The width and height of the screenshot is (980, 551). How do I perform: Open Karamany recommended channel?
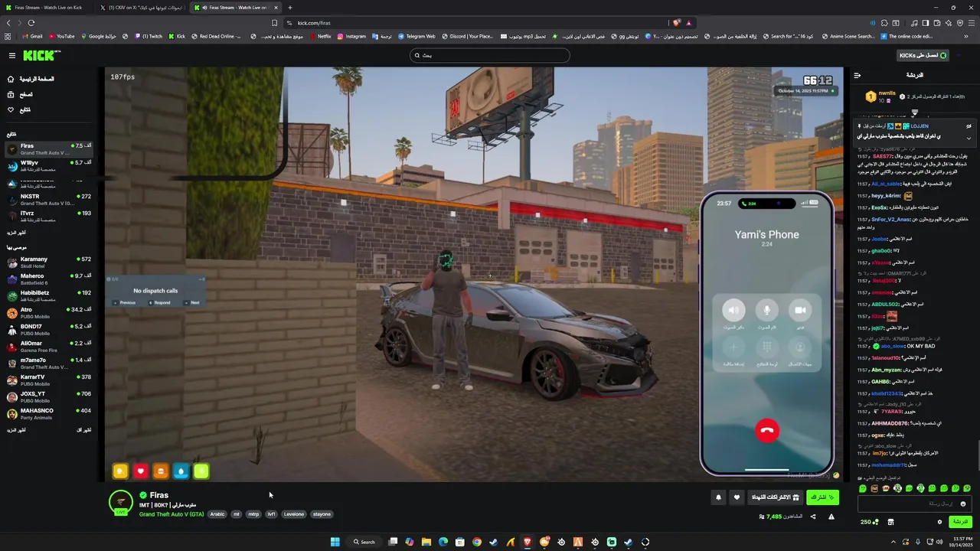(x=49, y=262)
